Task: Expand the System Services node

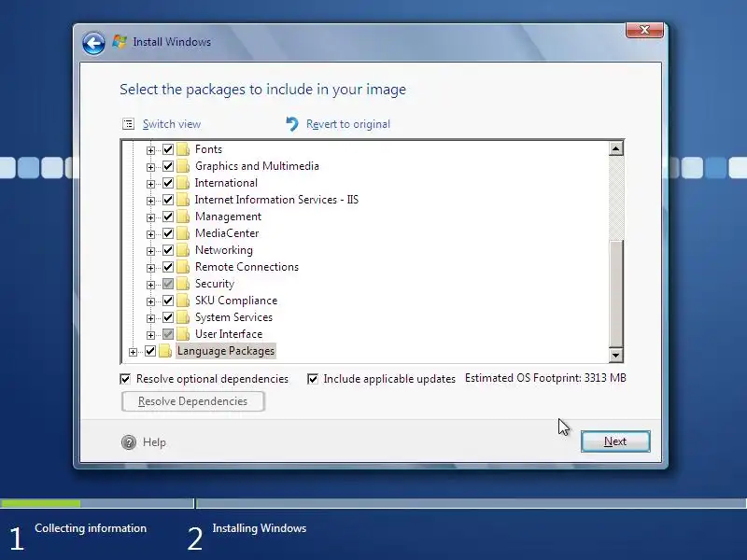Action: [x=150, y=318]
